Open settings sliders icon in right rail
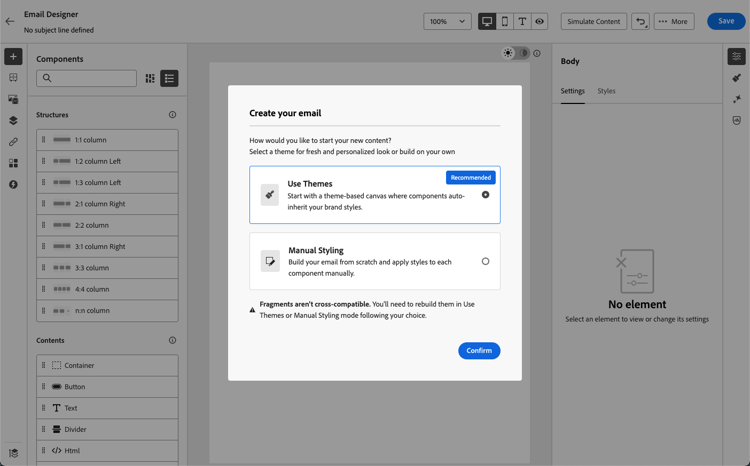Screen dimensions: 750x466 (x=737, y=56)
